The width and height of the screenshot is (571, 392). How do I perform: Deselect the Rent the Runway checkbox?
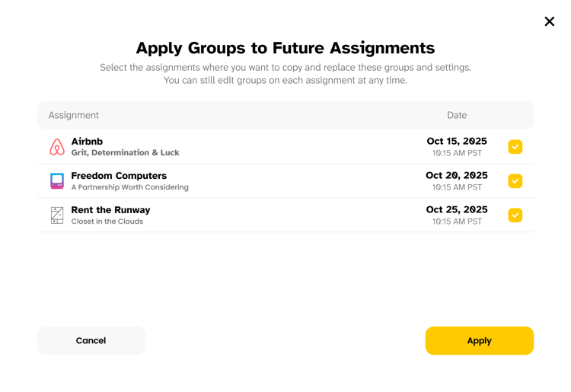pyautogui.click(x=515, y=215)
